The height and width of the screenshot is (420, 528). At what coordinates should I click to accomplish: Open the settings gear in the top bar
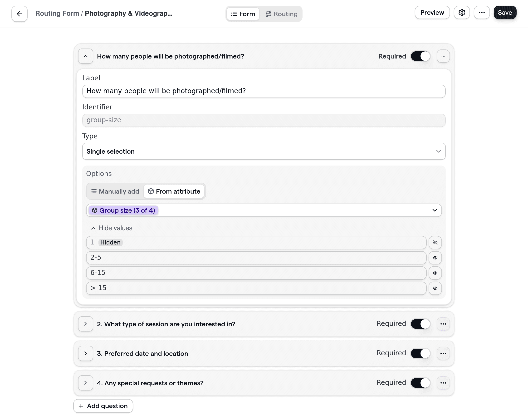[462, 13]
